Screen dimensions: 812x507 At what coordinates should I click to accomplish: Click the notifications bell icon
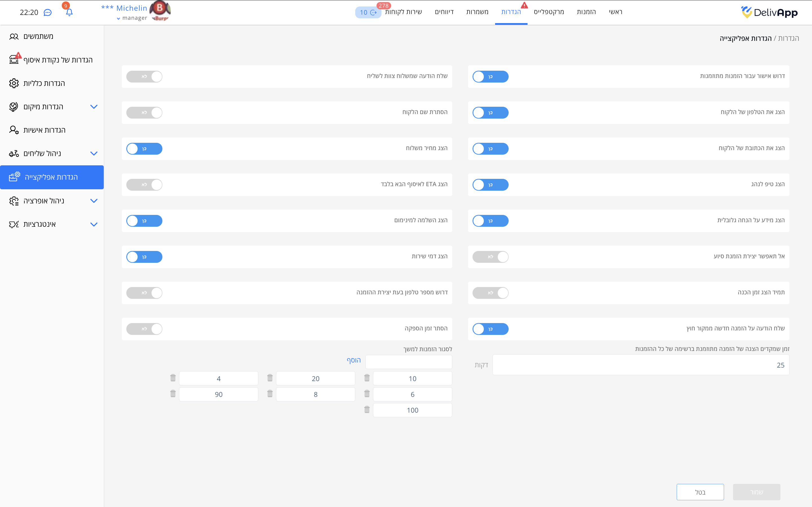pyautogui.click(x=69, y=12)
